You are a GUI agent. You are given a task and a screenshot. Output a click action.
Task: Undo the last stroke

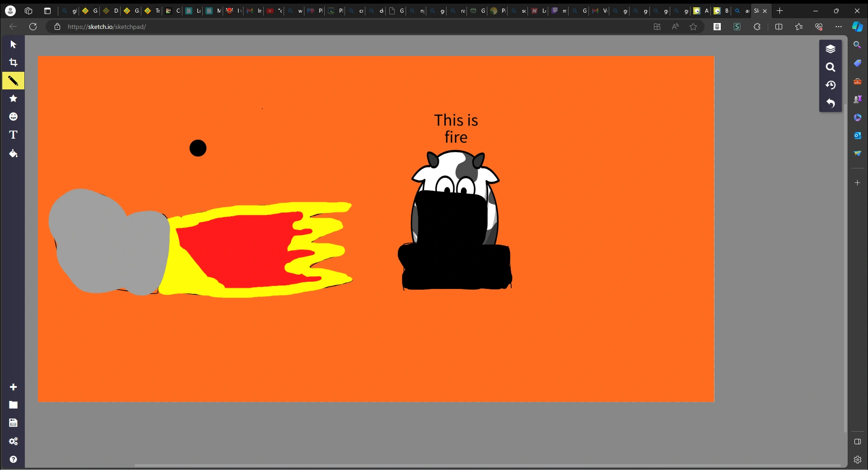[x=830, y=103]
